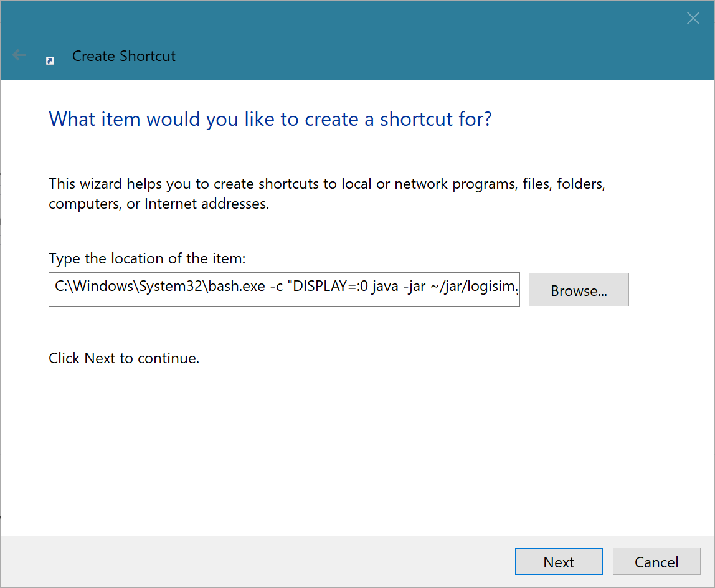This screenshot has height=588, width=715.
Task: Click the shortcut icon beside Create Shortcut
Action: coord(50,60)
